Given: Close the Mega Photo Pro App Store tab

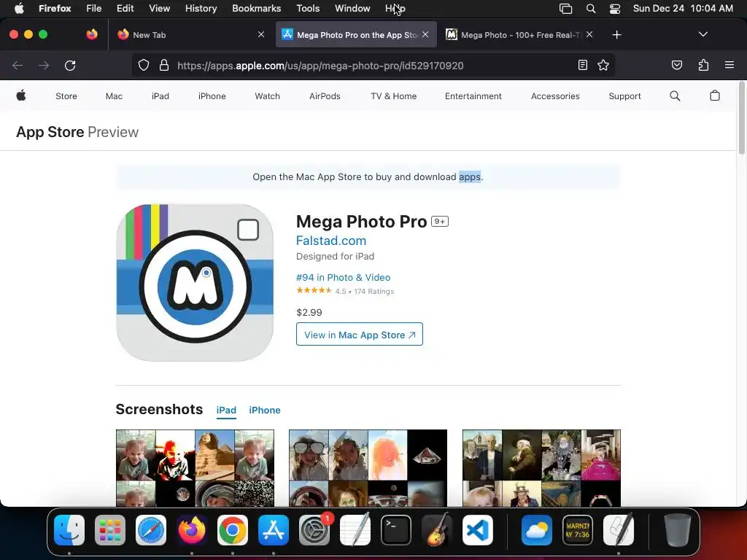Looking at the screenshot, I should pos(425,34).
